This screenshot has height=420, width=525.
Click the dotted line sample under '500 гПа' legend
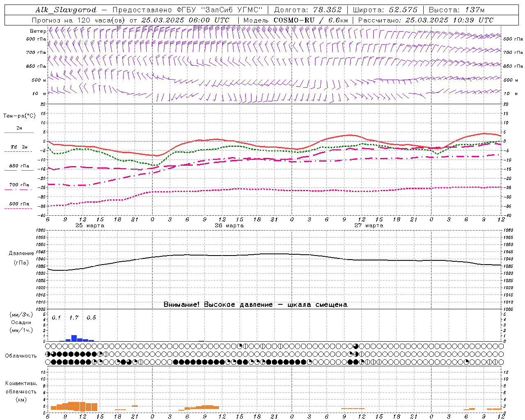click(18, 208)
